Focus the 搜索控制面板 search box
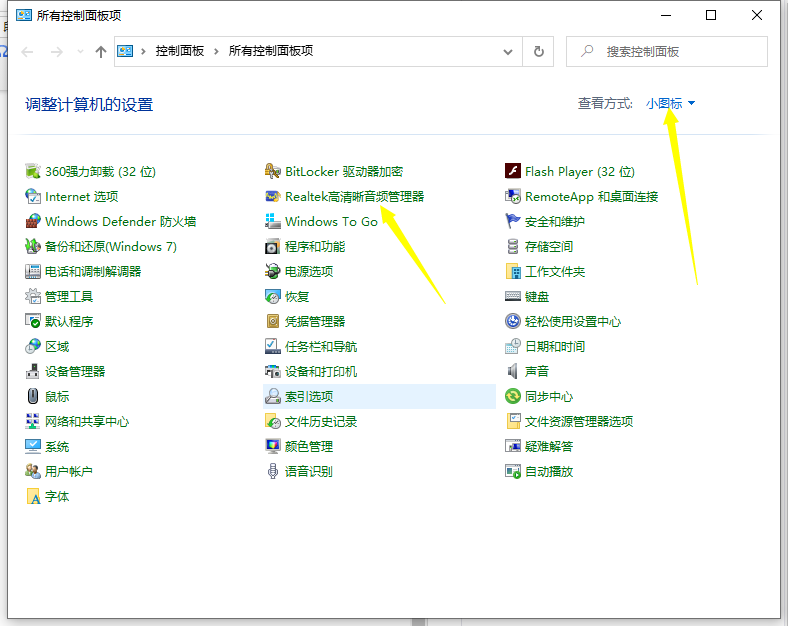788x626 pixels. tap(667, 51)
